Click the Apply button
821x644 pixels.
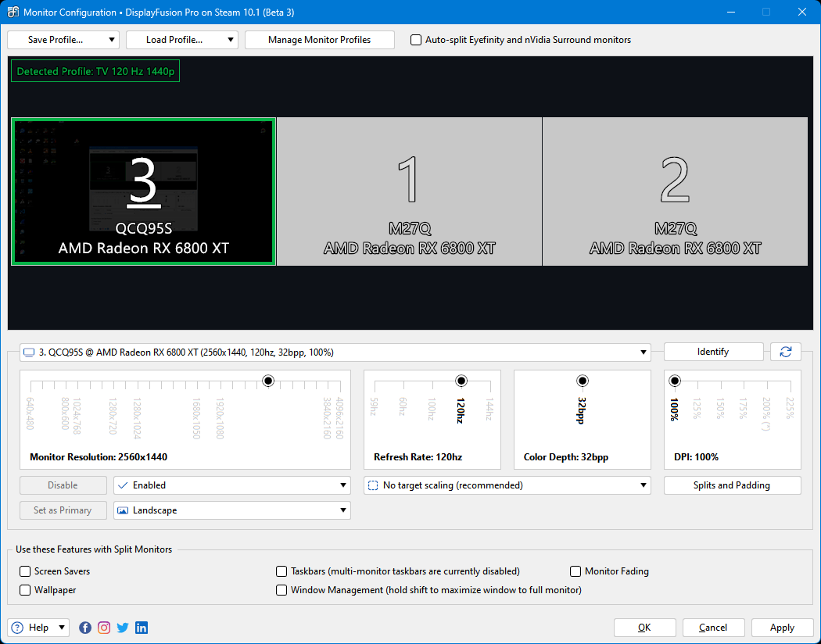click(782, 628)
